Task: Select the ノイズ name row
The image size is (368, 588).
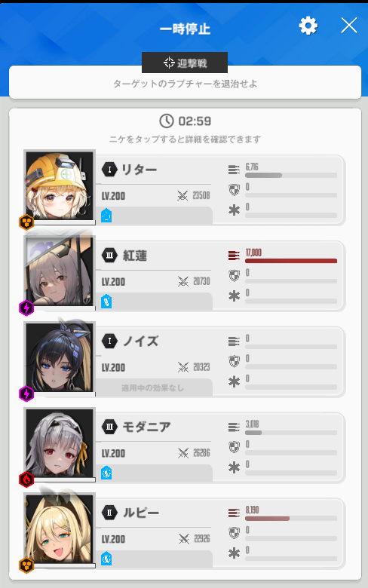Action: [x=153, y=341]
